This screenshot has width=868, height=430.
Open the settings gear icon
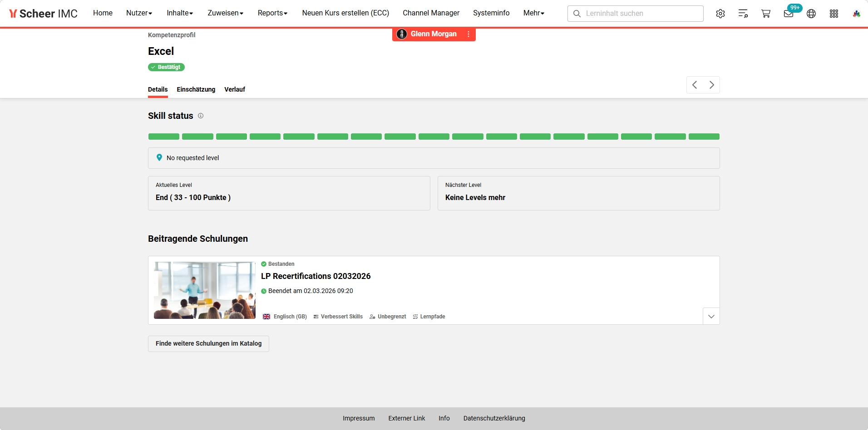720,14
